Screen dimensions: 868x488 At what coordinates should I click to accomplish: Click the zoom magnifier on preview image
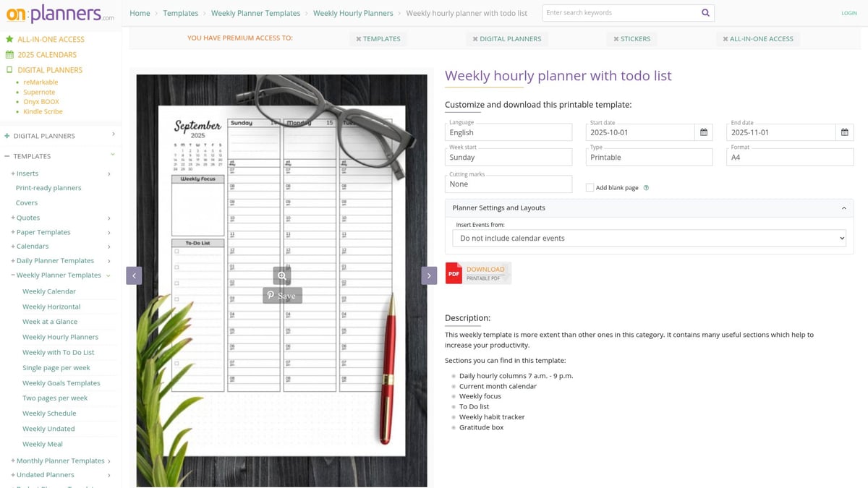[282, 275]
